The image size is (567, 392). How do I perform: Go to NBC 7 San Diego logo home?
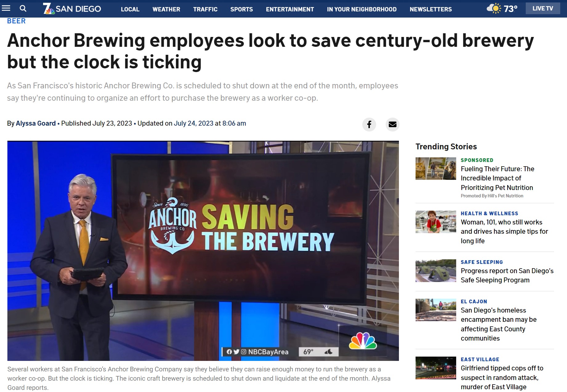[72, 9]
